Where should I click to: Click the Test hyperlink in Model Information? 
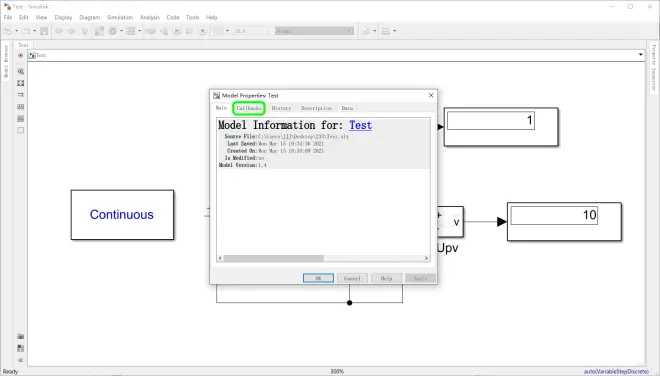click(360, 125)
